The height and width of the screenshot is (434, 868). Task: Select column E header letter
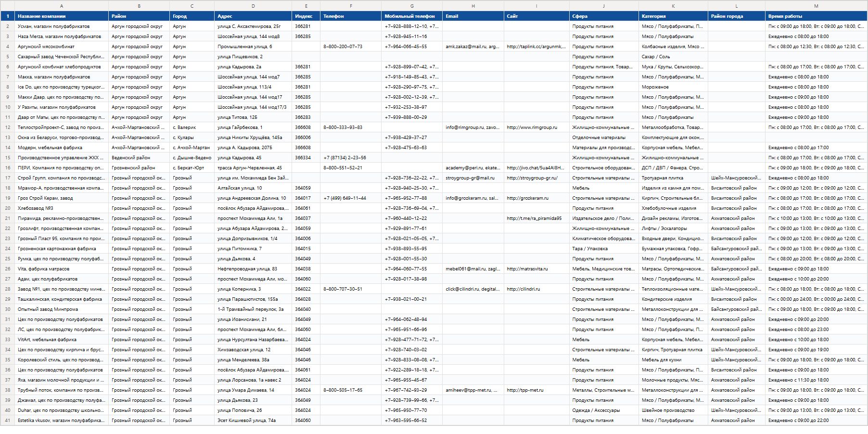point(306,6)
